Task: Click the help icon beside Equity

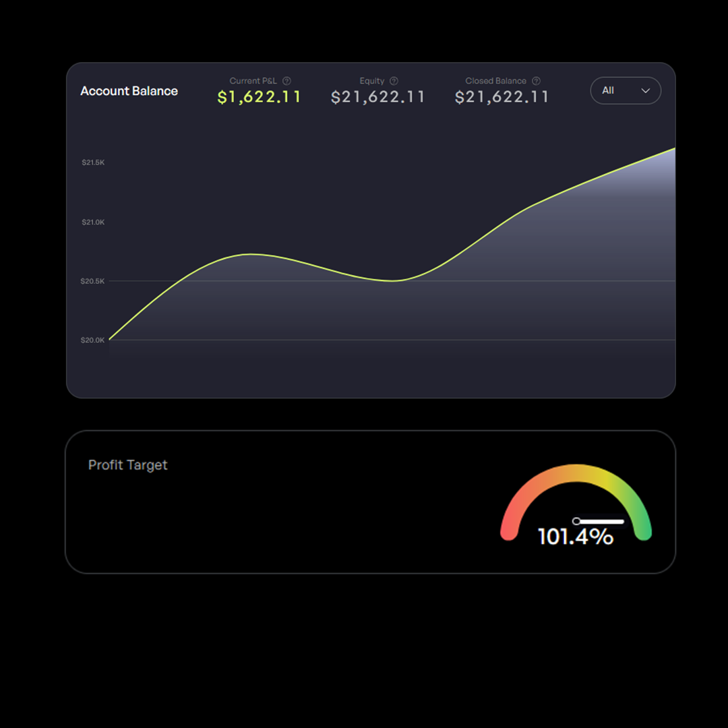Action: click(x=394, y=81)
